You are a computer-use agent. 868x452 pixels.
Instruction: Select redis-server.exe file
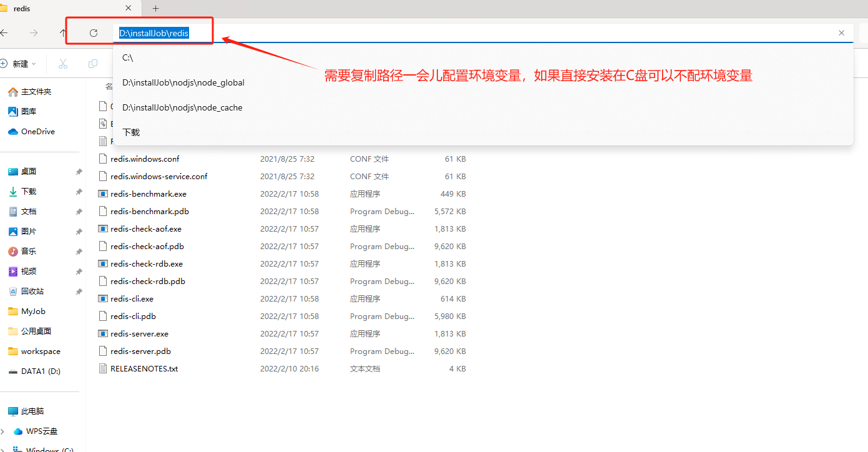[139, 334]
